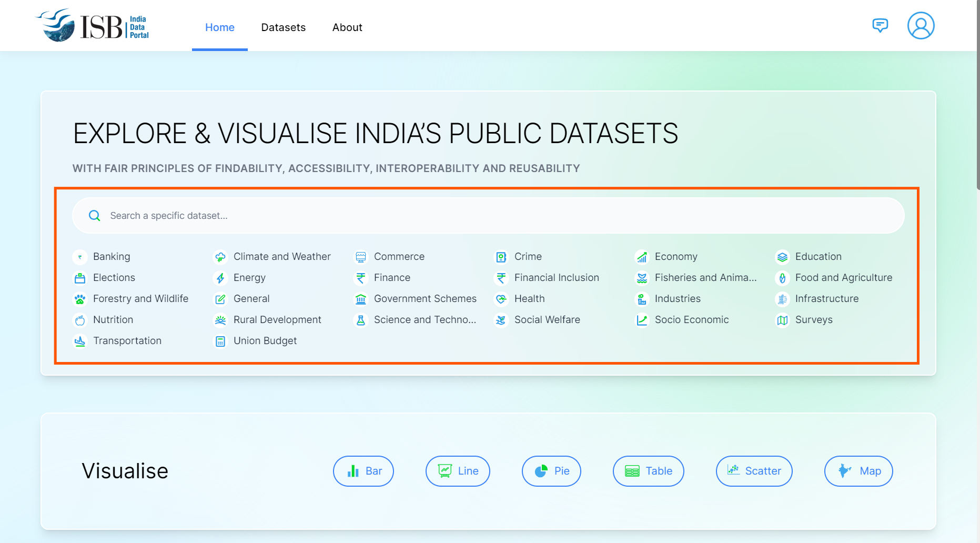Open the Datasets tab
This screenshot has height=543, width=980.
[x=283, y=27]
